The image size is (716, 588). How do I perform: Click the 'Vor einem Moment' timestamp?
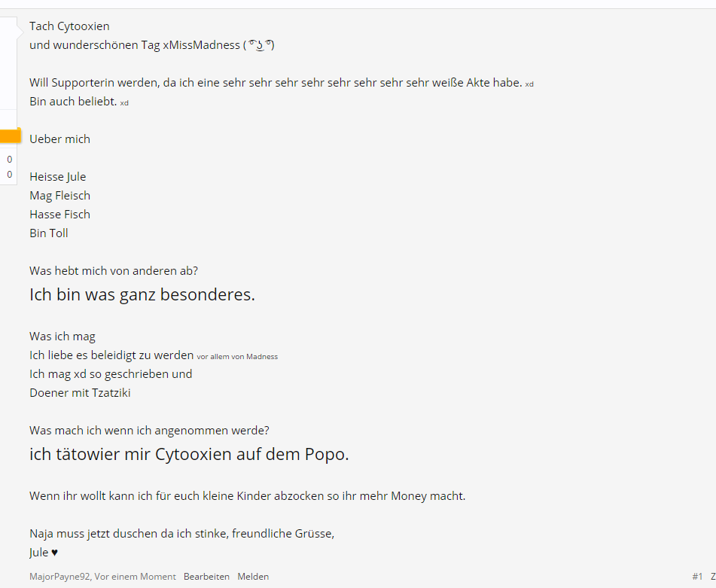[136, 577]
